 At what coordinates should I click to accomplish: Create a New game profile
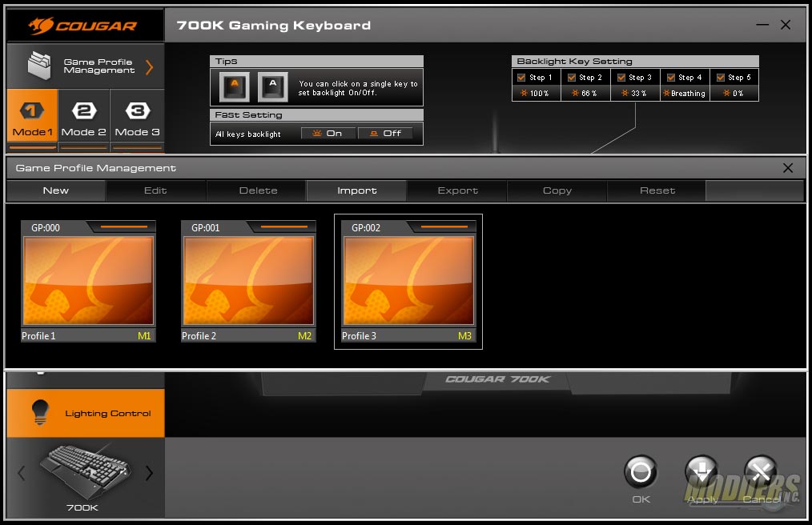click(56, 190)
